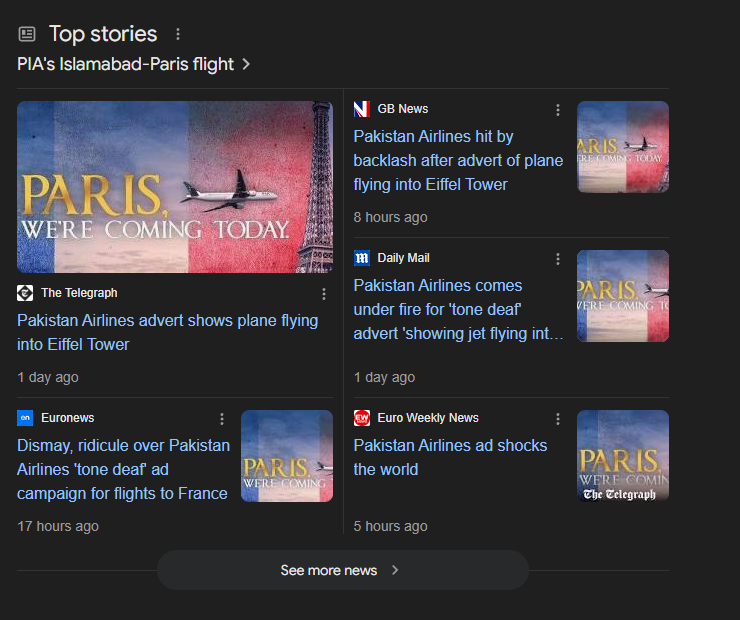
Task: Open the Telegraph's large Paris advert image
Action: 175,187
